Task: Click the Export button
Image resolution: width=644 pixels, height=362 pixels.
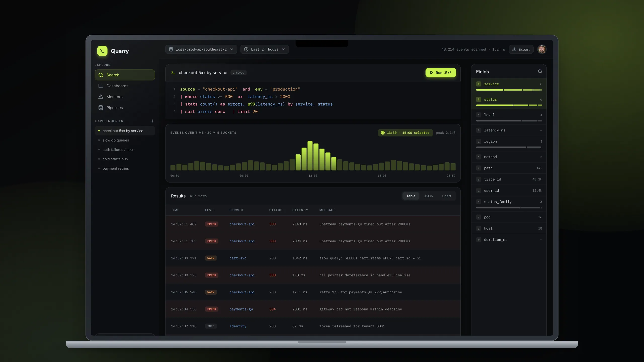Action: [521, 49]
